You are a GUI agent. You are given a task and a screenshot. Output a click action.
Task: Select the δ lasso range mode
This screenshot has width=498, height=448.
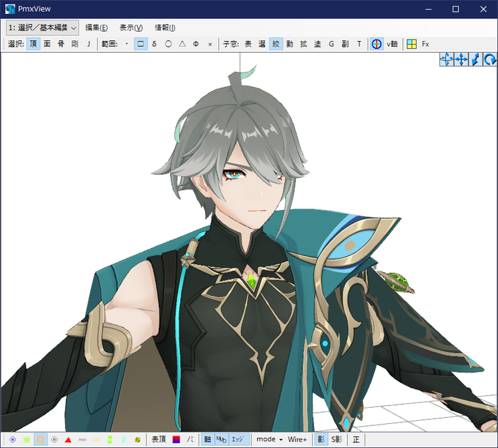point(155,44)
